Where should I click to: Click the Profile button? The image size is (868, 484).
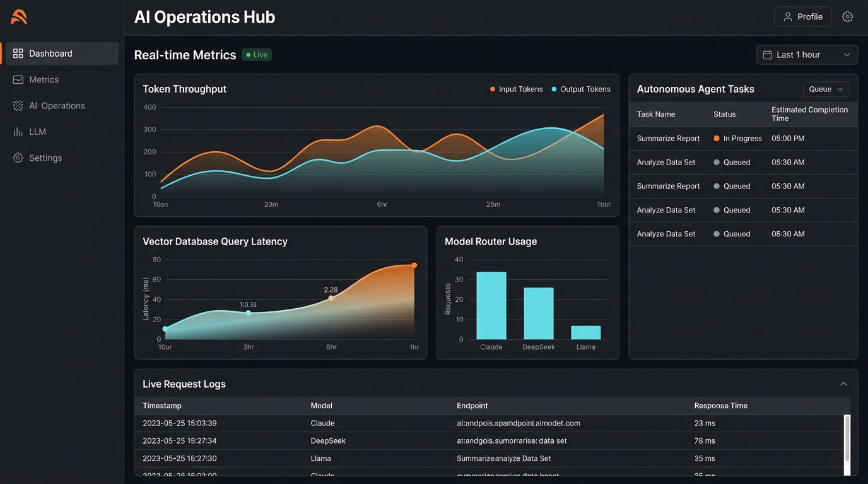click(802, 17)
